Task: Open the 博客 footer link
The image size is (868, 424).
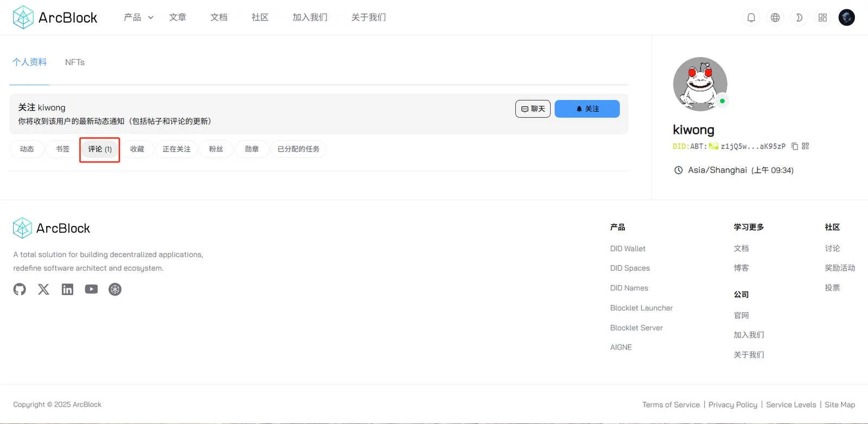Action: click(741, 268)
